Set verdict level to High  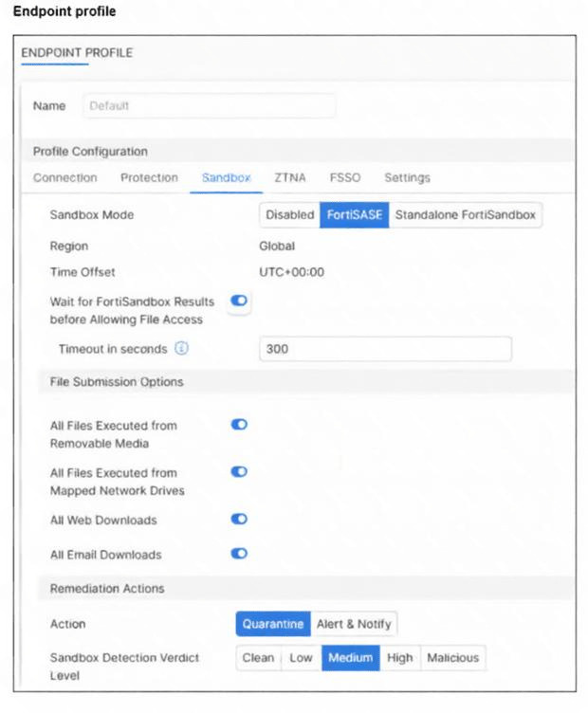pos(399,658)
